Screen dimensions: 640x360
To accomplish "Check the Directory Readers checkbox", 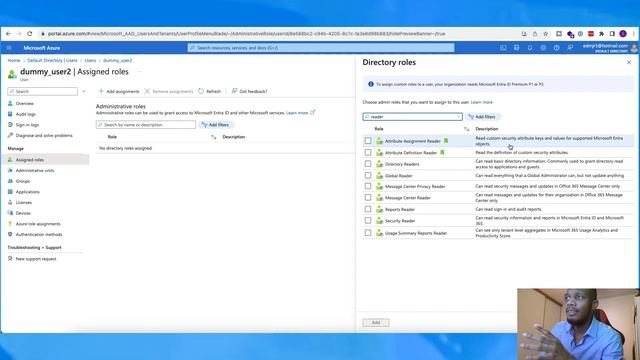I will pyautogui.click(x=368, y=164).
